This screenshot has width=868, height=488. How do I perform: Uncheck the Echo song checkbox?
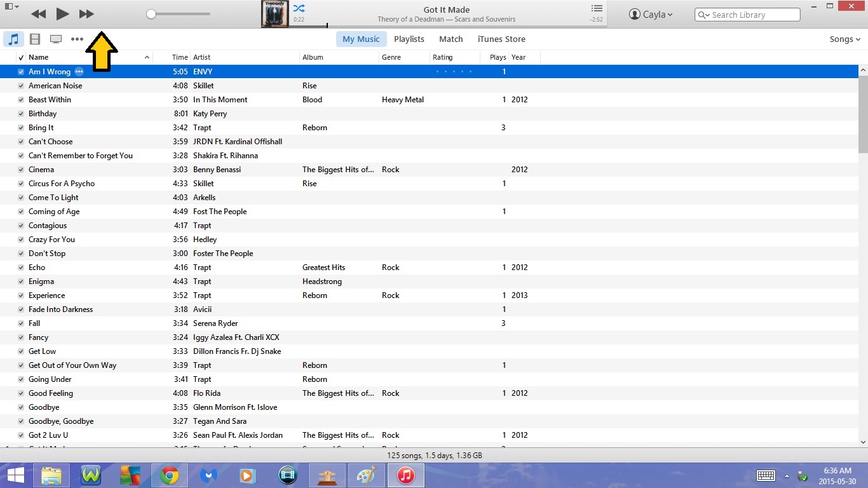click(21, 268)
